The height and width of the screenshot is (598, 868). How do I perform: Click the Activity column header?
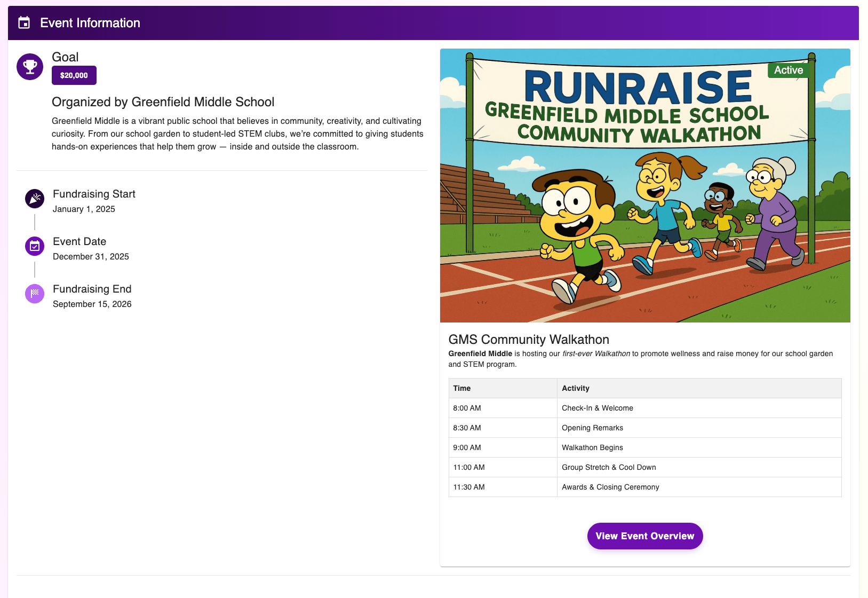point(699,388)
